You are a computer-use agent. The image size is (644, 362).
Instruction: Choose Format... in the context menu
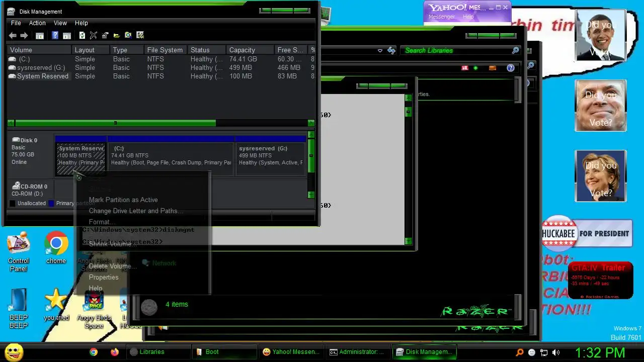pyautogui.click(x=102, y=222)
